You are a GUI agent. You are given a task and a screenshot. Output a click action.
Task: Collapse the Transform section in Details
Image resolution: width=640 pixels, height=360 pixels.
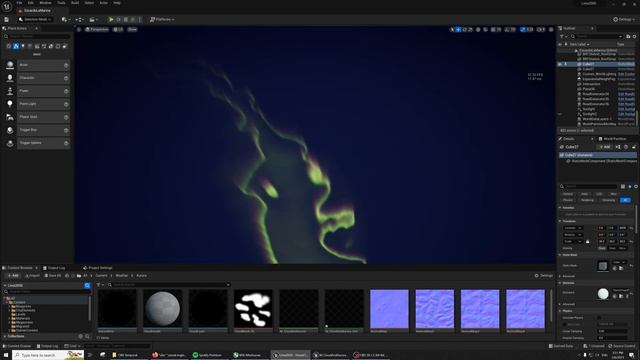[x=560, y=221]
